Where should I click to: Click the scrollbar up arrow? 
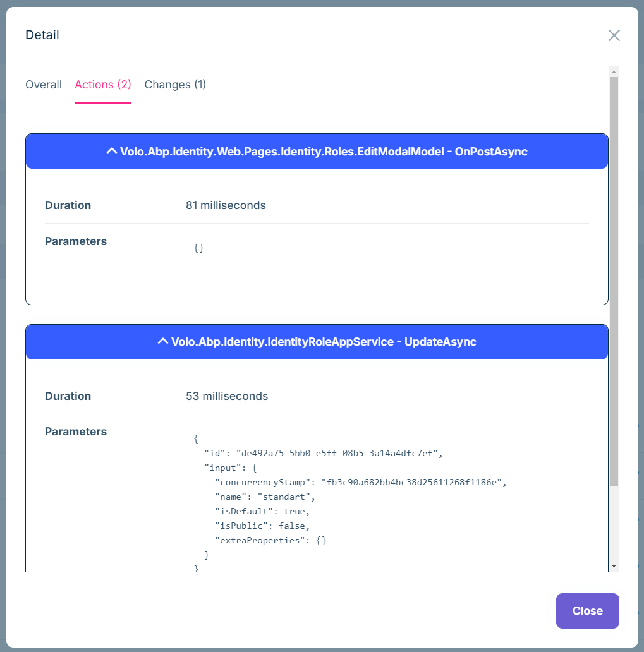point(614,71)
